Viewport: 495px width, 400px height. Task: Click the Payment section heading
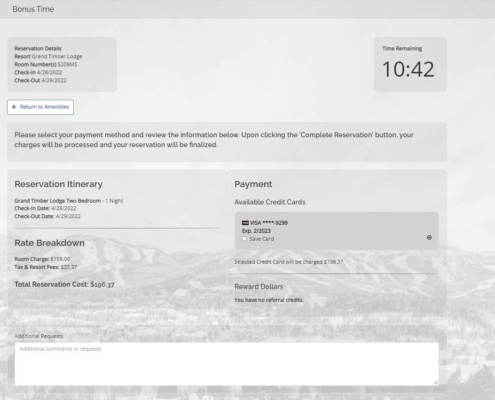tap(253, 184)
